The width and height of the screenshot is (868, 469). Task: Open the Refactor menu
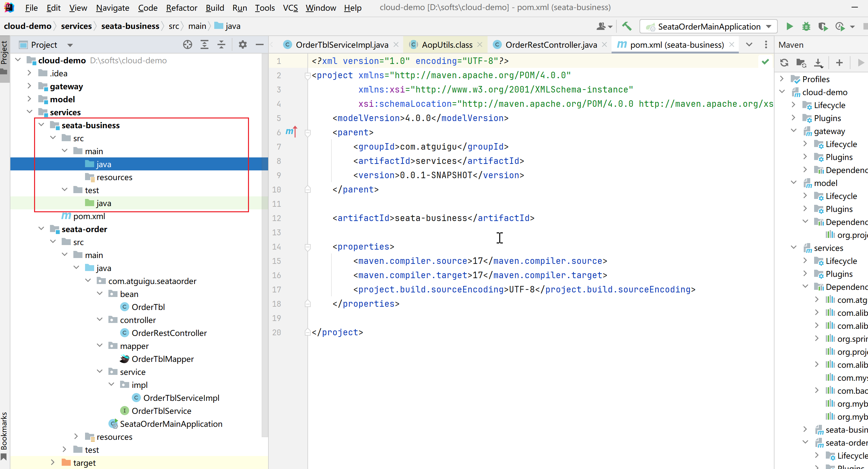(182, 8)
